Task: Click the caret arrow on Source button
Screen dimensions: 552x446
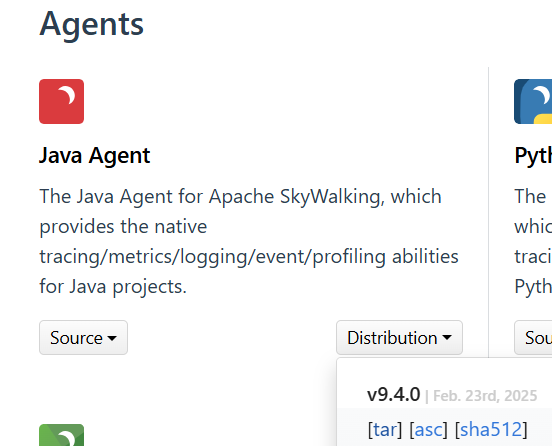Action: pos(112,338)
